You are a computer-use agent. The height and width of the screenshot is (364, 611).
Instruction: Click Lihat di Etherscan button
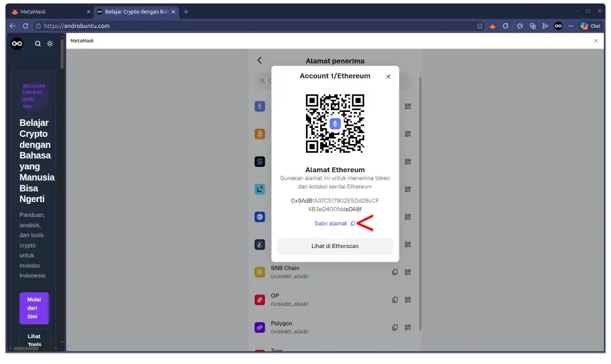tap(335, 246)
